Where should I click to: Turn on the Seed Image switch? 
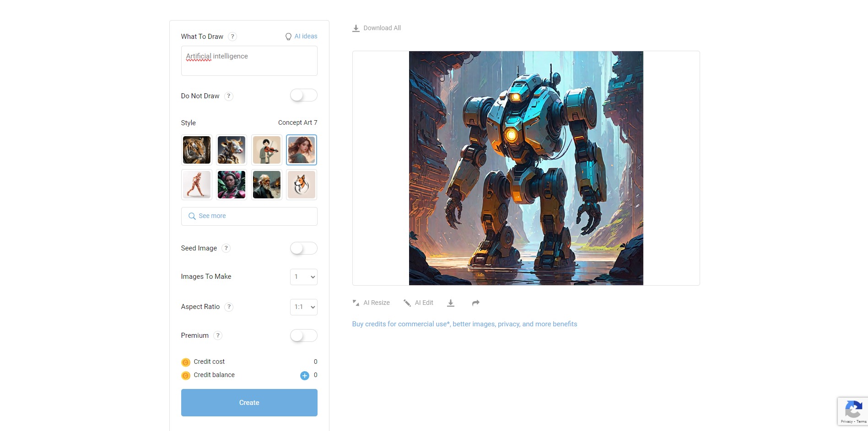[x=304, y=248]
